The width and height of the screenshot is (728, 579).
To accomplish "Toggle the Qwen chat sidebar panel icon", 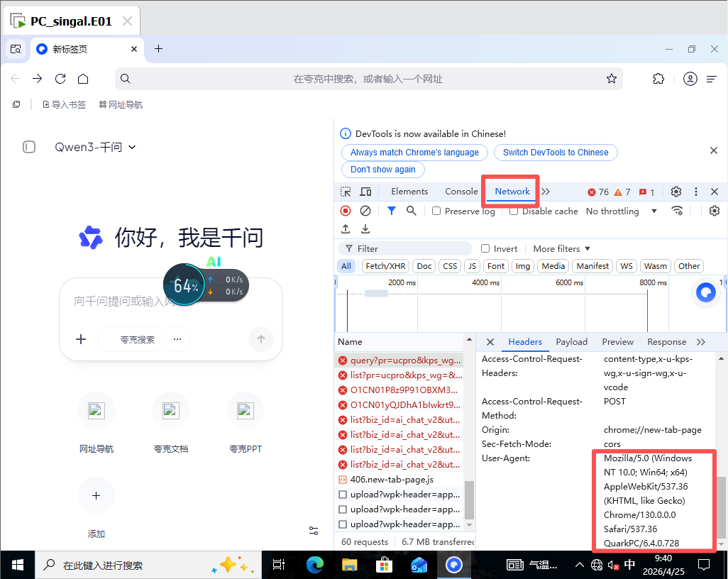I will coord(29,147).
